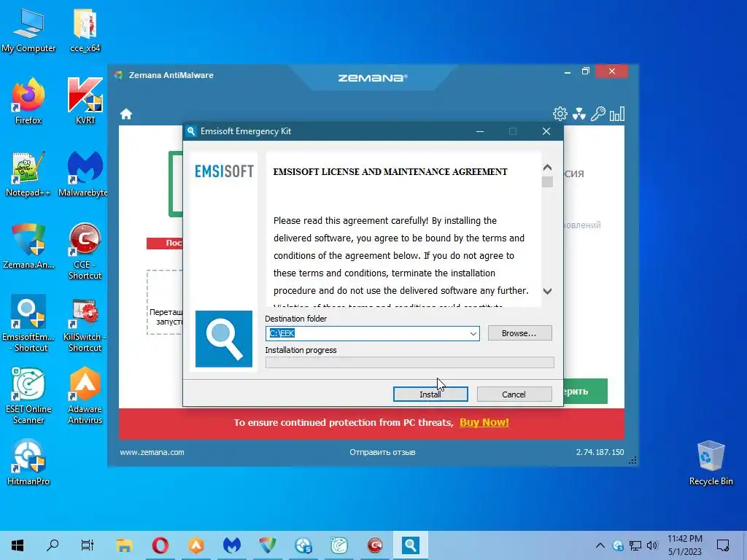Expand the Destination folder dropdown arrow
This screenshot has height=560, width=747.
tap(473, 333)
